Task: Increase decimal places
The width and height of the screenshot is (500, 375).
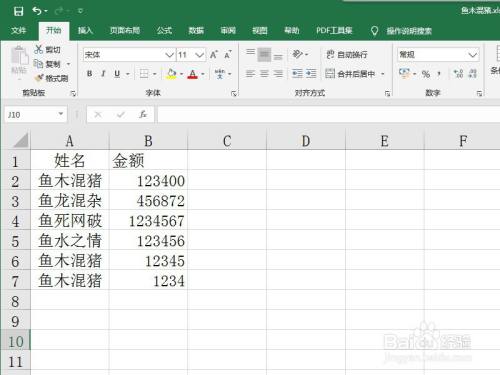Action: click(459, 74)
